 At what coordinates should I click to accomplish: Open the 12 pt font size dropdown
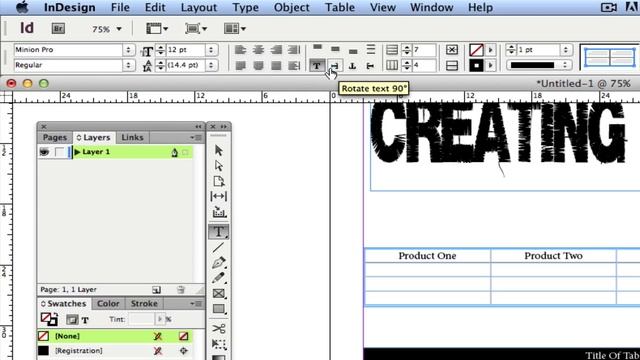(x=211, y=50)
